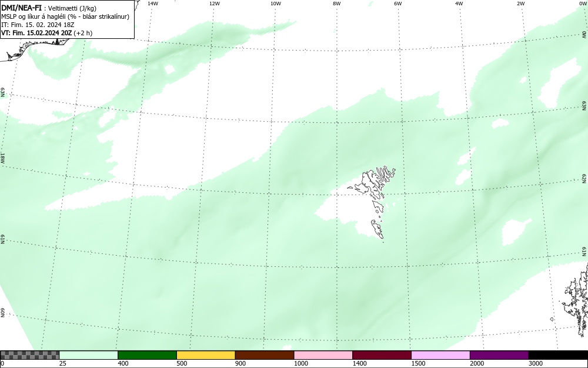Pick the purple 2000–3000 legend swatch
Viewport: 588px width, 368px height.
click(499, 355)
